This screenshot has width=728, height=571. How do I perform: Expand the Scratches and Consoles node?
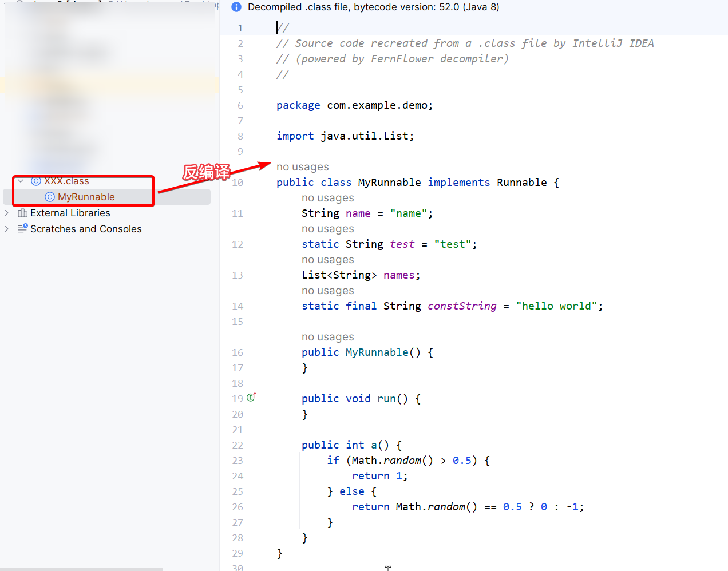[7, 229]
